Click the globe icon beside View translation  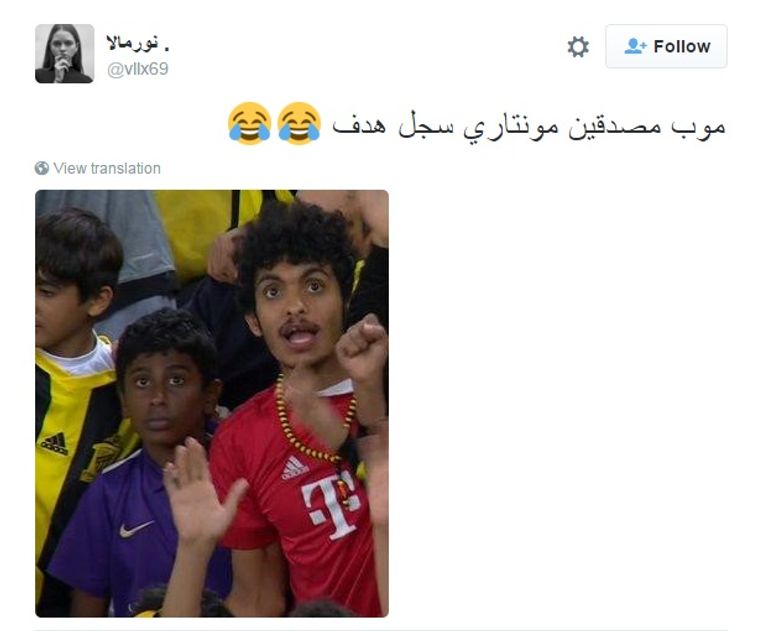pos(42,168)
